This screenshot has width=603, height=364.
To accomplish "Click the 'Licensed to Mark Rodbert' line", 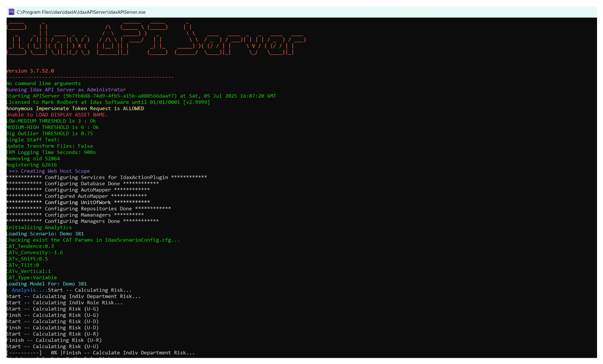I will click(108, 102).
